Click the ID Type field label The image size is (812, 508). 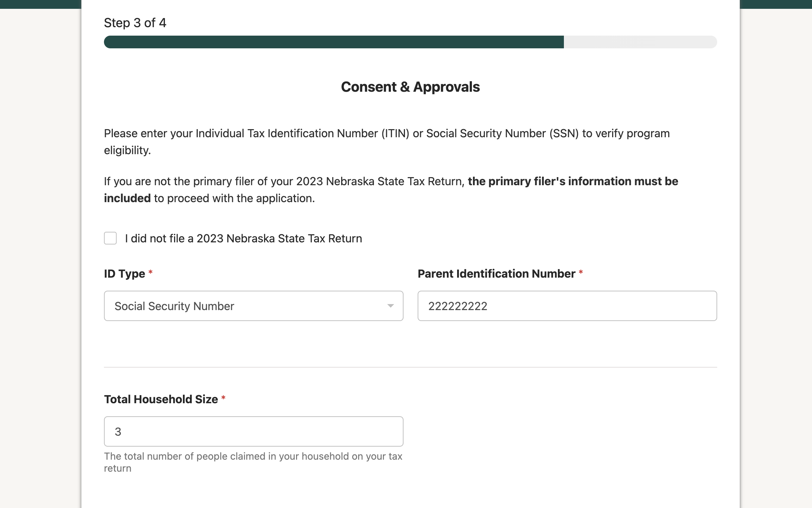pyautogui.click(x=124, y=274)
